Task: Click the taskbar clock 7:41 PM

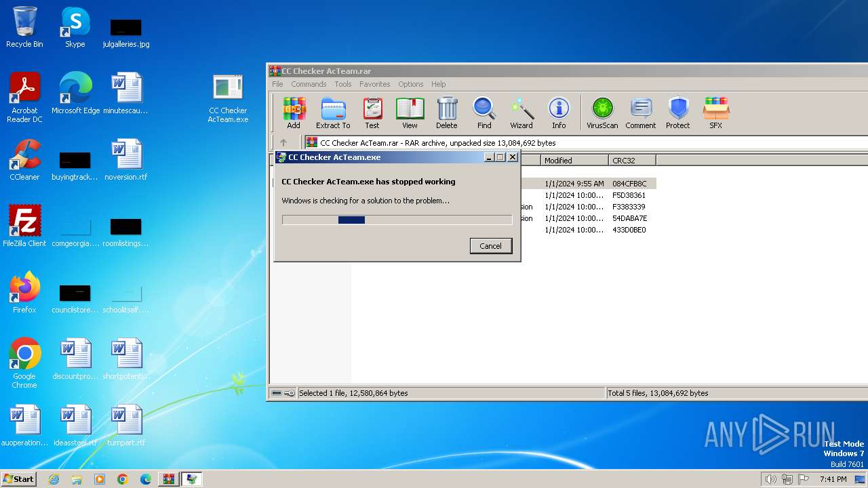Action: 833,479
